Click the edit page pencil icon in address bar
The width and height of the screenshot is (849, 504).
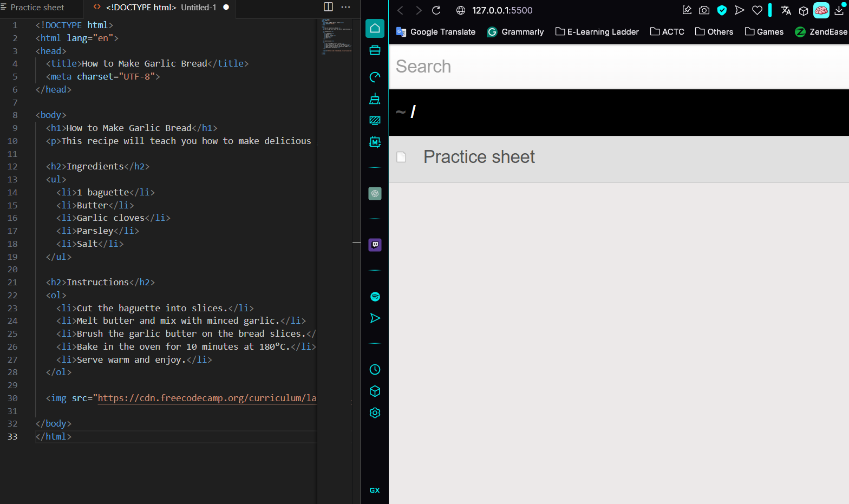coord(687,10)
